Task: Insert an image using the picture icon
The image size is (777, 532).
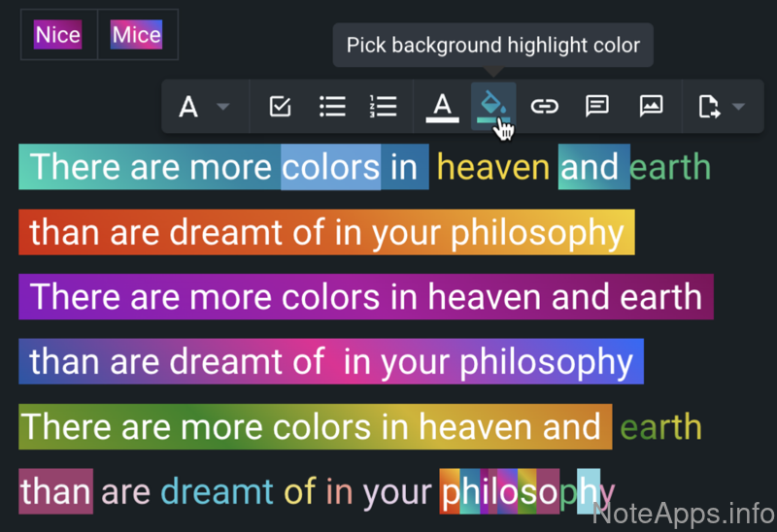Action: (x=651, y=106)
